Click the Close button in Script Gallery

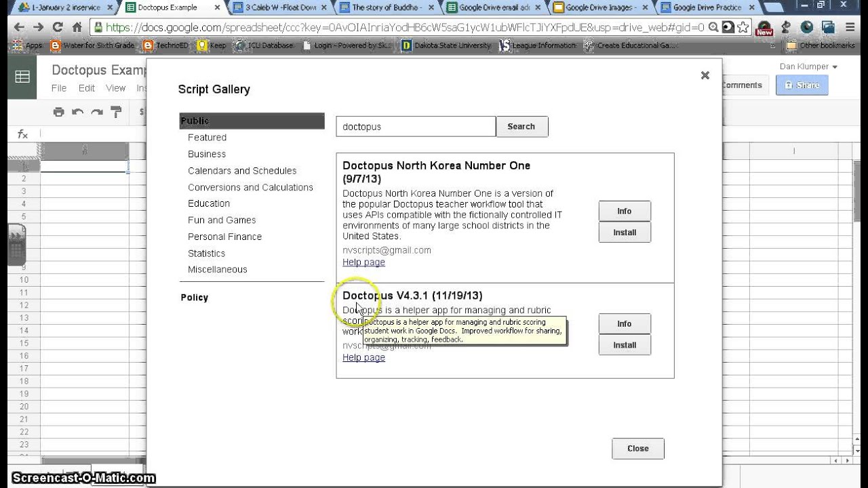(638, 449)
